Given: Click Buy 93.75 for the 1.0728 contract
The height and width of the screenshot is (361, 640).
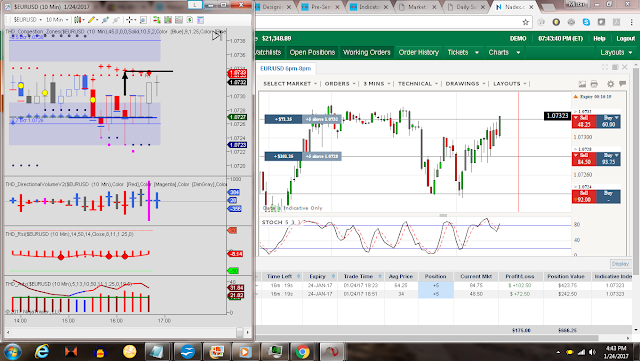Looking at the screenshot, I should point(608,159).
